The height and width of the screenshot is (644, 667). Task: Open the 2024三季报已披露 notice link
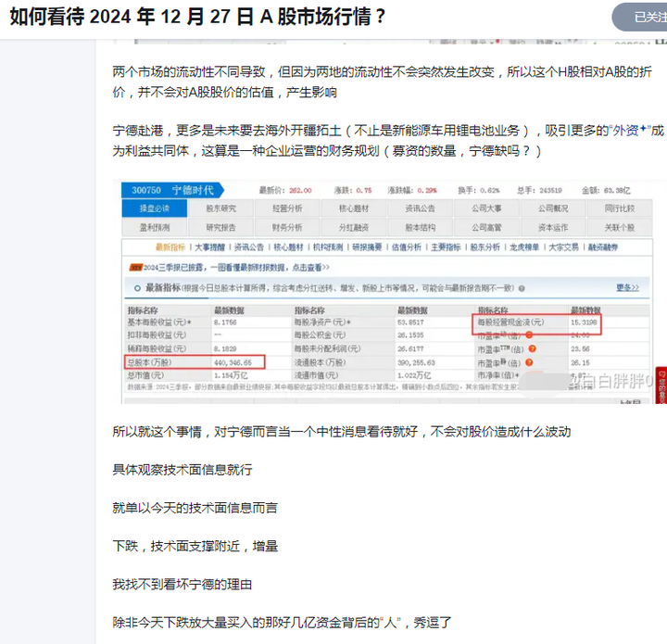(x=236, y=268)
